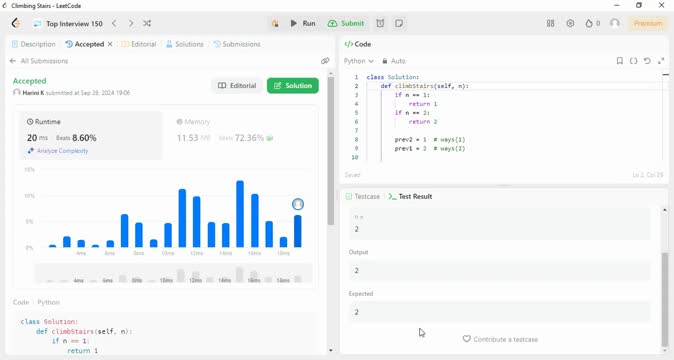Viewport: 674px width, 360px height.
Task: Open settings gear icon
Action: click(570, 24)
